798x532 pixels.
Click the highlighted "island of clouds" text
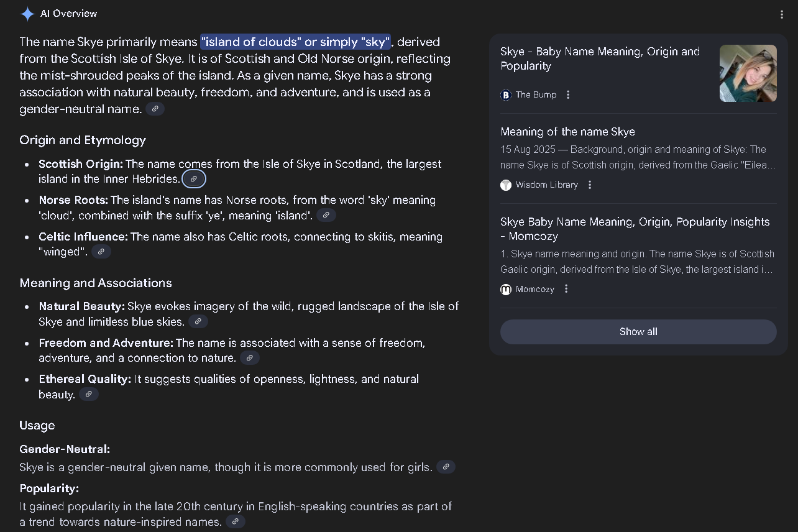[295, 42]
